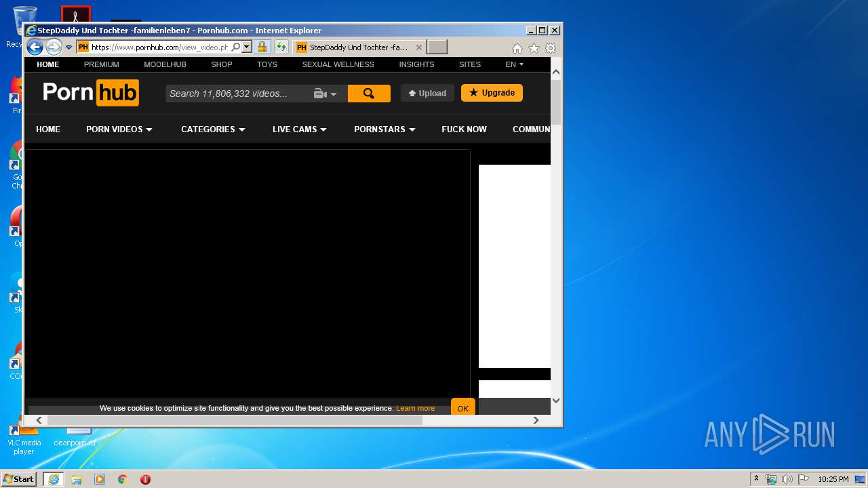Click the orange Upgrade button
Viewport: 868px width, 488px height.
pos(492,93)
